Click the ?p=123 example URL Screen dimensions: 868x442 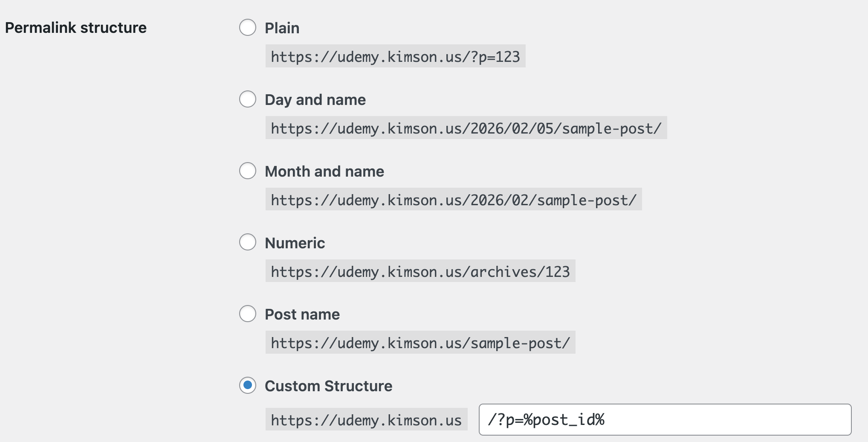[395, 56]
